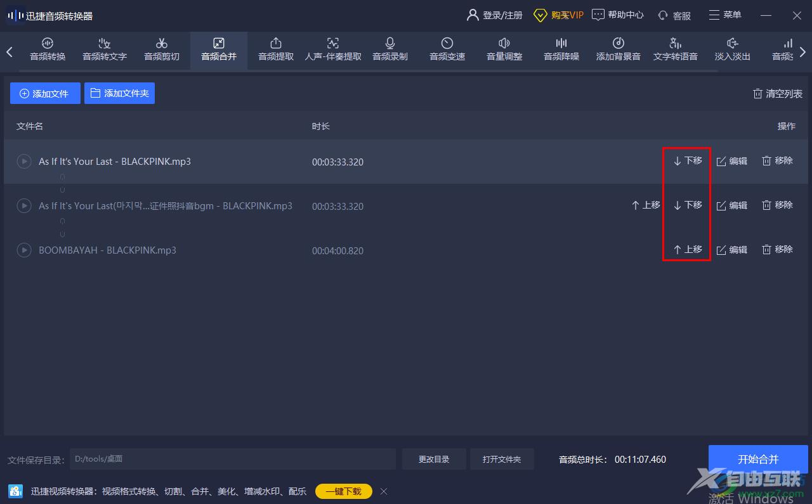Image resolution: width=812 pixels, height=504 pixels.
Task: Edit the 证件照抖音bgm track
Action: [x=732, y=205]
